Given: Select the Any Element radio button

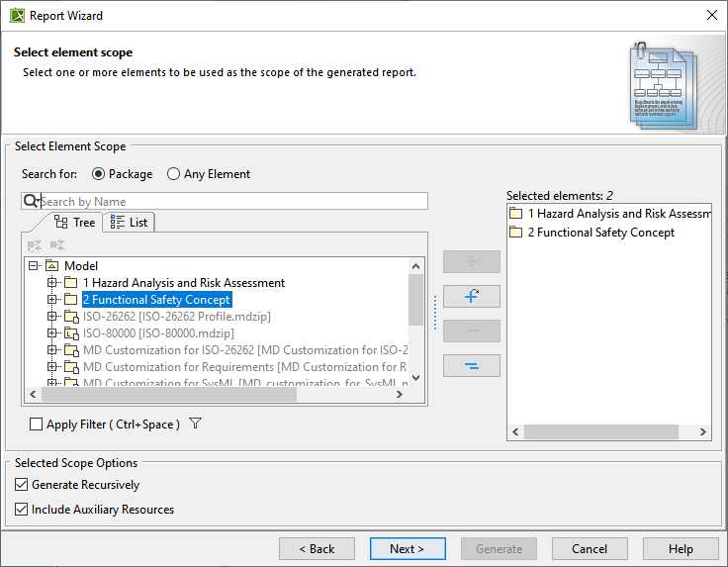Looking at the screenshot, I should [x=174, y=174].
